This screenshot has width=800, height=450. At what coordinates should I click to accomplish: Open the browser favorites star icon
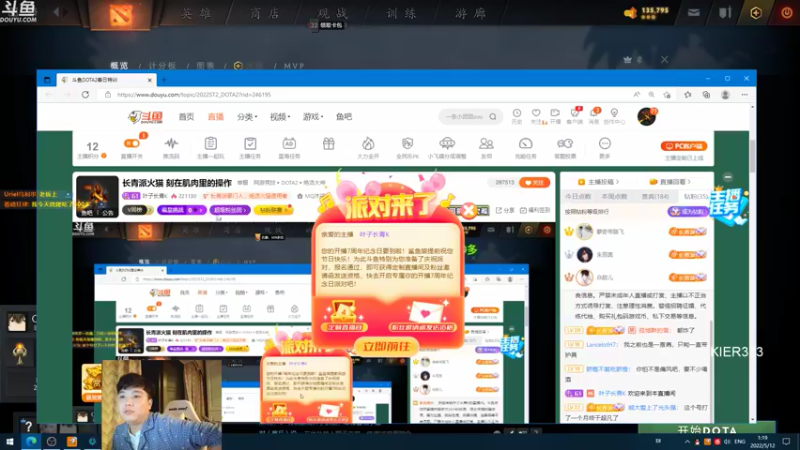(688, 94)
